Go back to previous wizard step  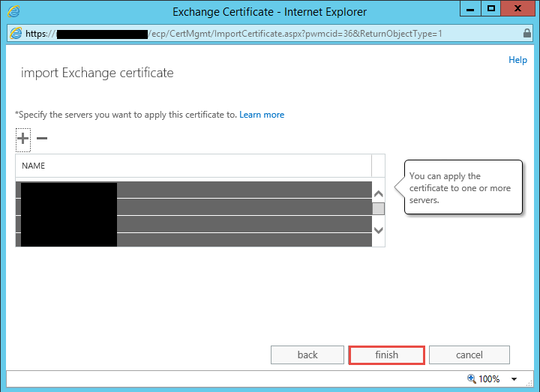pyautogui.click(x=307, y=355)
